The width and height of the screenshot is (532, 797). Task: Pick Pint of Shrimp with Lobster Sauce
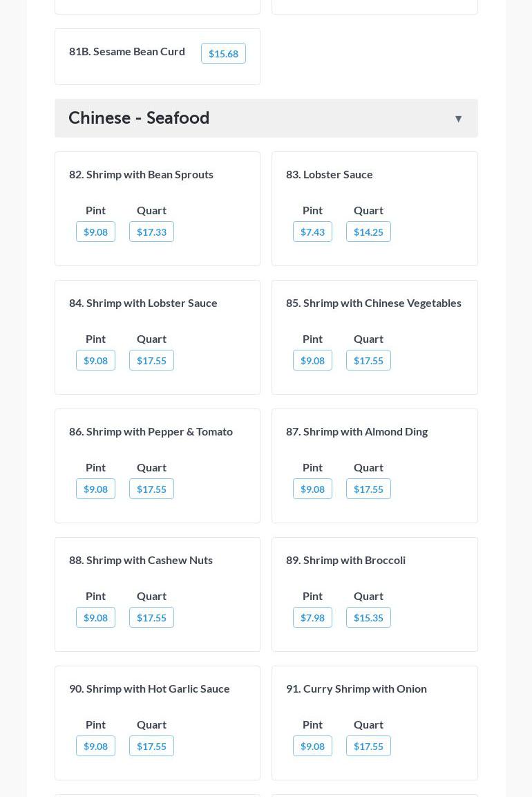95,361
